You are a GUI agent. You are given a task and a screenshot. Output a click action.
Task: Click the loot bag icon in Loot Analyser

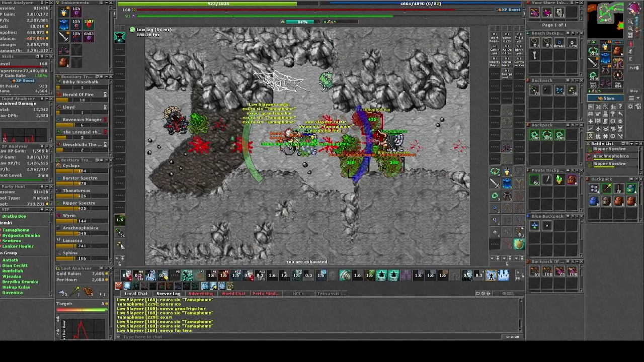[89, 292]
